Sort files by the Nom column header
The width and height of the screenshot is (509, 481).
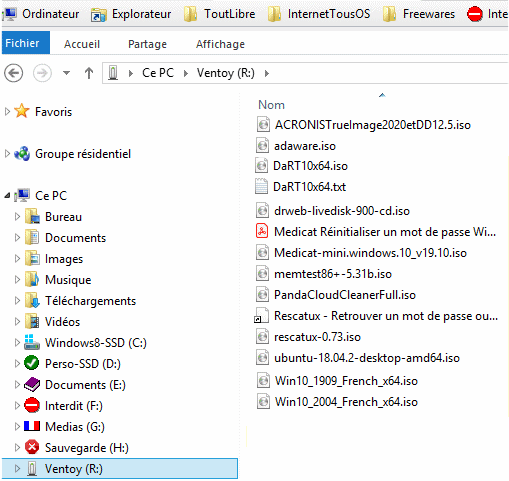(271, 105)
